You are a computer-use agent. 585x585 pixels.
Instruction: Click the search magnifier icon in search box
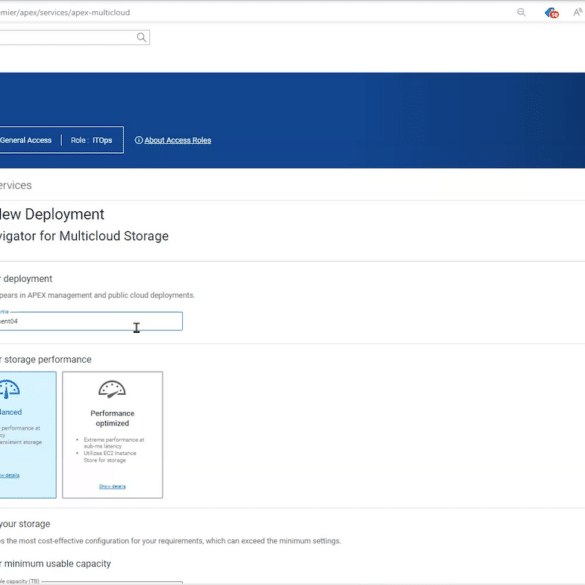pos(141,37)
